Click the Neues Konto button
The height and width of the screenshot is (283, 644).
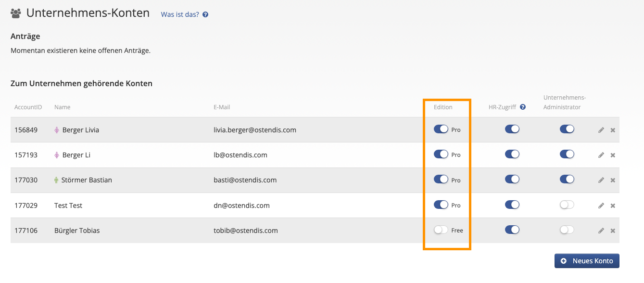click(587, 261)
